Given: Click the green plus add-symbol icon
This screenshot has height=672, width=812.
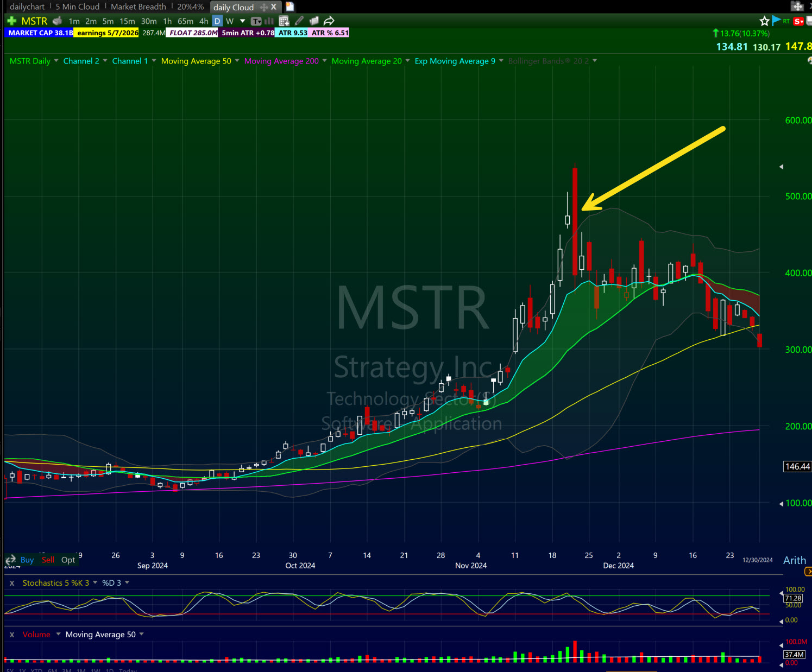Looking at the screenshot, I should tap(11, 21).
